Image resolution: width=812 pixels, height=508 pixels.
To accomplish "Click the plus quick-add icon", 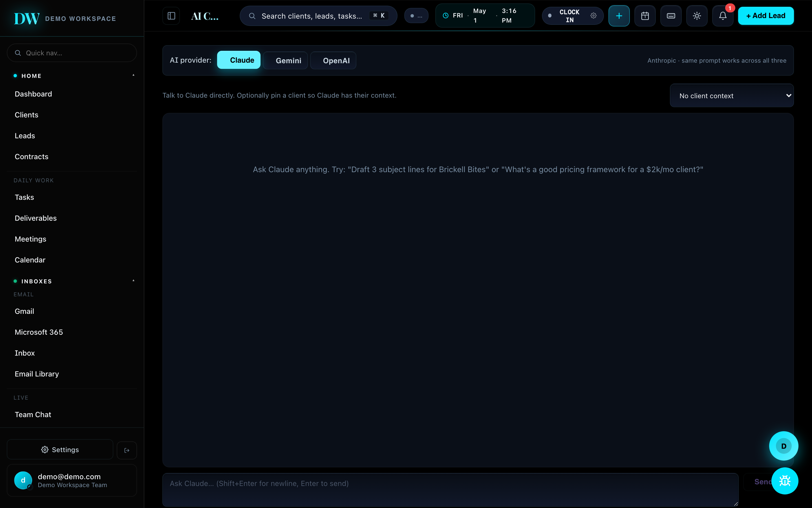I will pos(619,16).
